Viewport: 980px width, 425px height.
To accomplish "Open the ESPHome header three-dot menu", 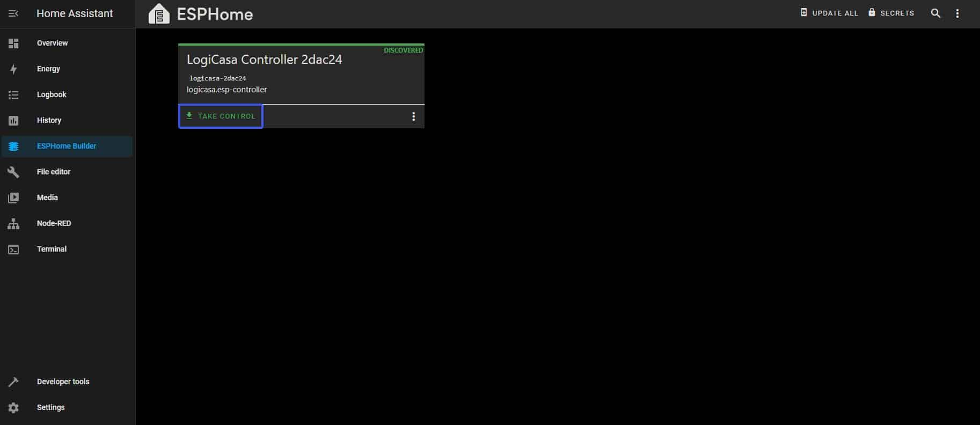I will pos(957,13).
